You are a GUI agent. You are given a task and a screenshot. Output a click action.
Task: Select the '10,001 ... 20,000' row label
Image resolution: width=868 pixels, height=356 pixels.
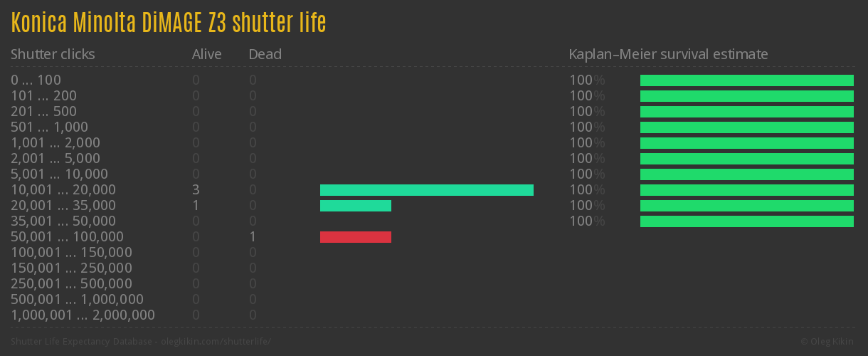coord(63,190)
